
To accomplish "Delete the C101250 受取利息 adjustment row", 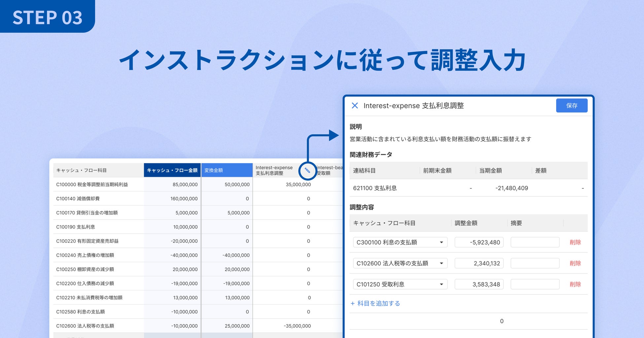I will [x=575, y=284].
